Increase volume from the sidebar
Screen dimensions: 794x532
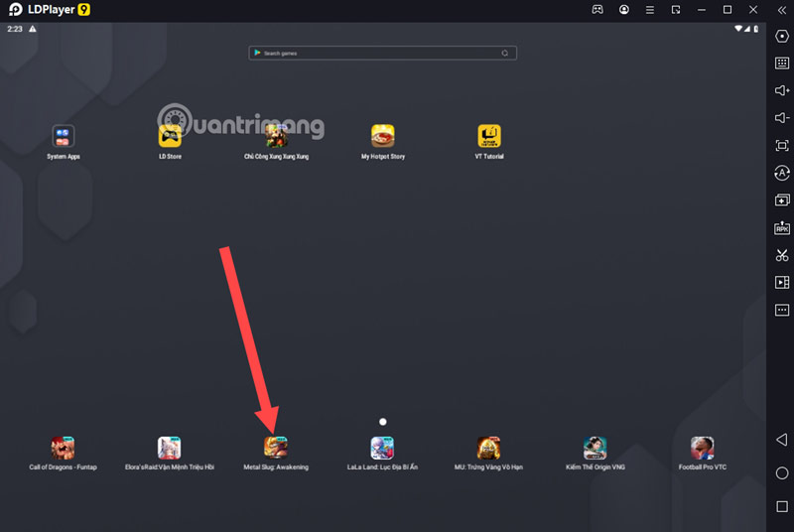point(782,90)
